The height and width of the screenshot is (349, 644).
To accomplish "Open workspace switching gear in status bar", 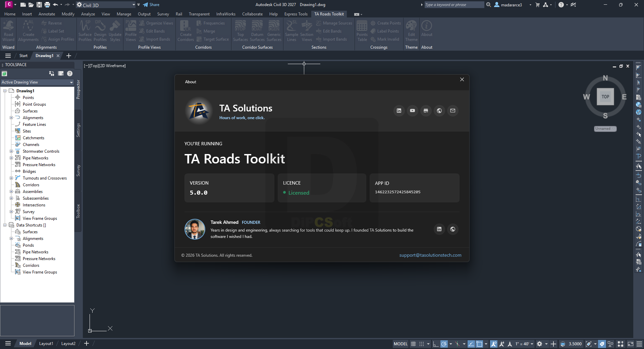I will [539, 344].
